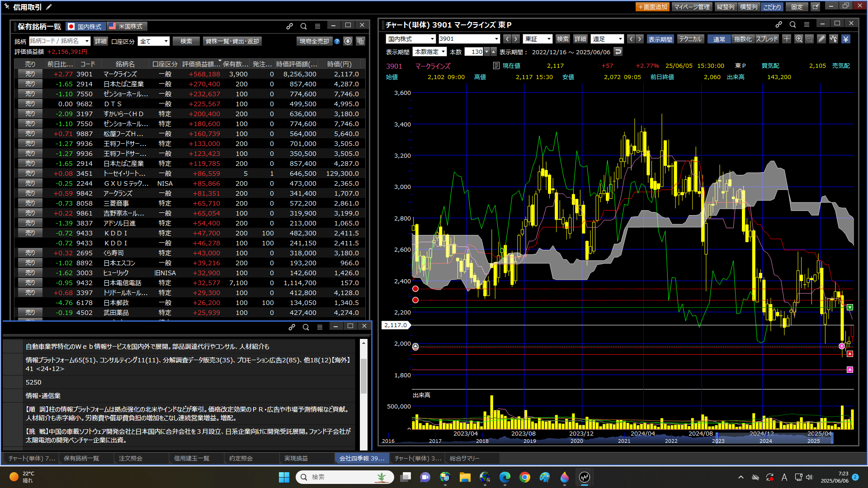Click the magnifier search icon in the chart panel header
Image resolution: width=868 pixels, height=488 pixels.
(793, 24)
